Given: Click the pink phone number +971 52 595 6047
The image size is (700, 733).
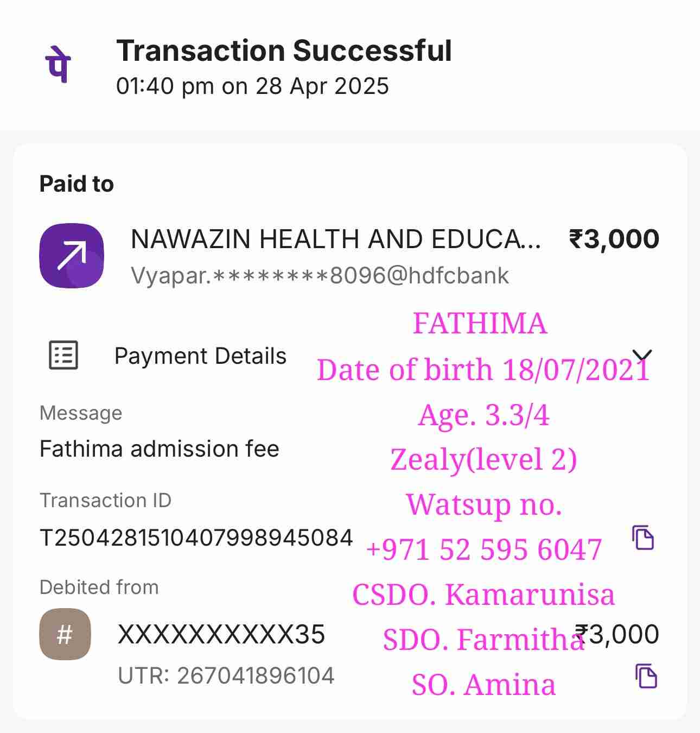Looking at the screenshot, I should pyautogui.click(x=484, y=549).
